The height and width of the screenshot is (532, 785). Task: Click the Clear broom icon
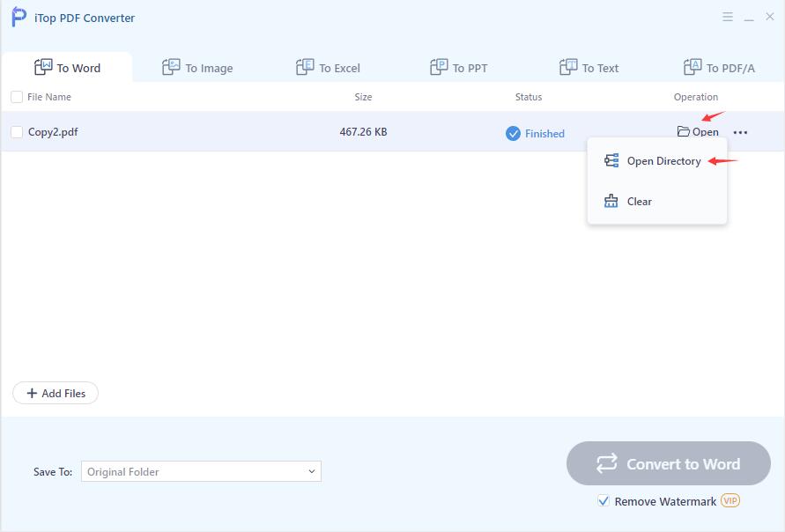click(x=611, y=202)
